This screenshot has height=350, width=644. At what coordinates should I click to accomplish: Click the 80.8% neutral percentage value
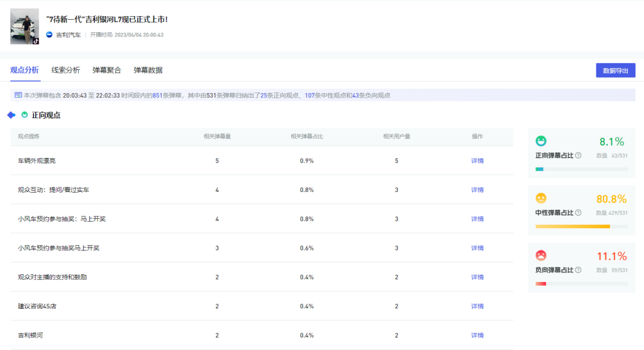click(612, 199)
